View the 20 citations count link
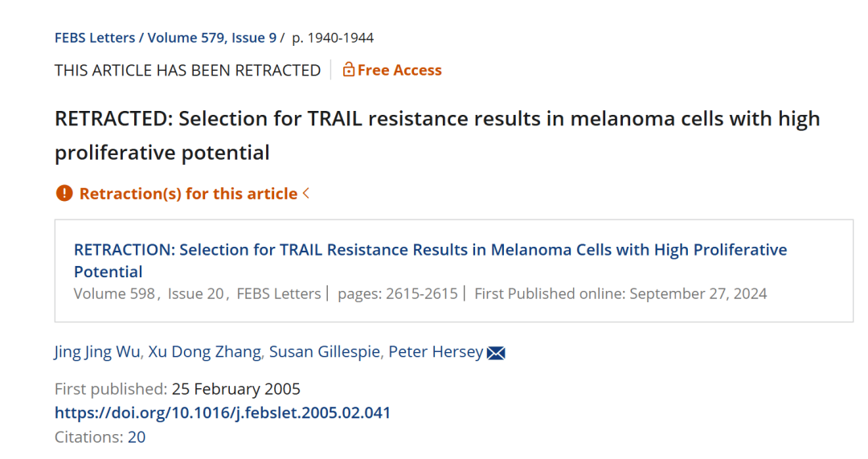868x459 pixels. 137,436
